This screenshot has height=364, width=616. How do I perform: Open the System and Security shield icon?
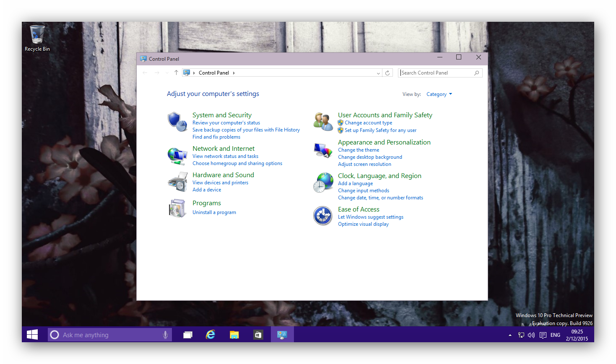(x=177, y=122)
